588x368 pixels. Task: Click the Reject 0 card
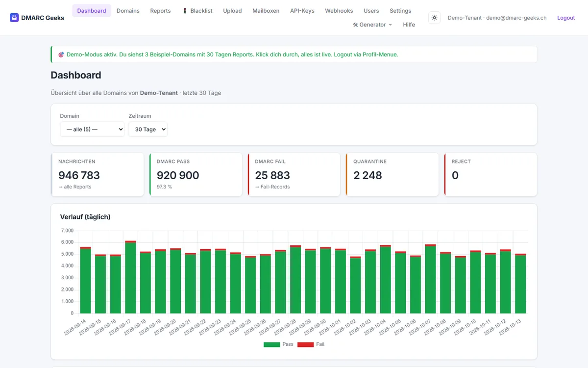(490, 174)
